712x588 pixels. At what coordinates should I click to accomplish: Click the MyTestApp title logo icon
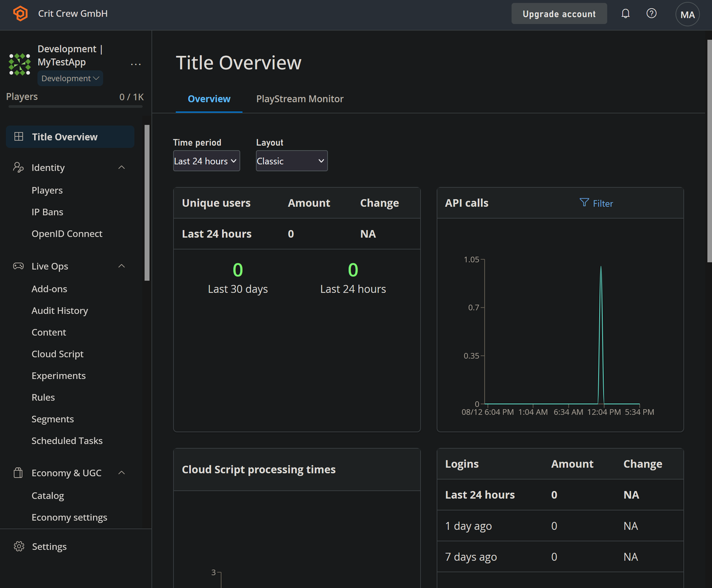click(19, 64)
